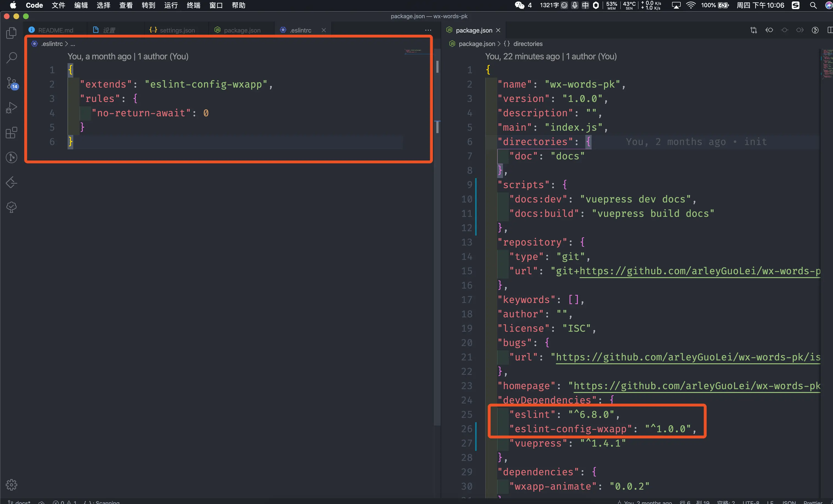Switch to the settings.json tab
This screenshot has height=504, width=833.
pos(177,30)
